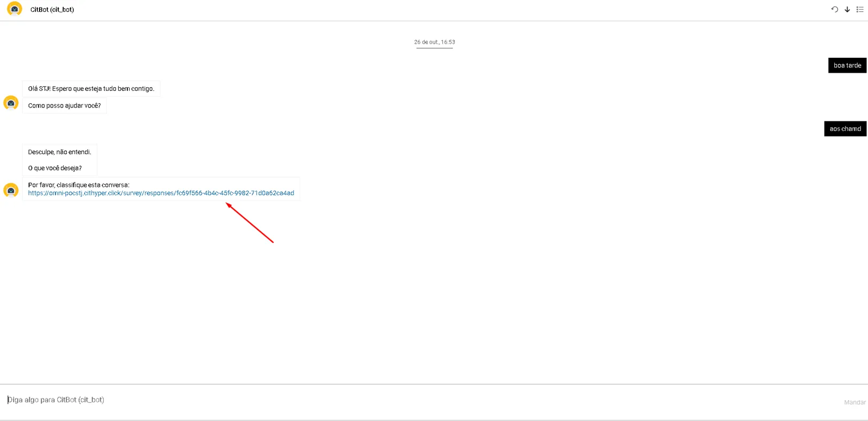Click the 'Desculpe, não entendi.' message
The image size is (868, 421).
(59, 152)
